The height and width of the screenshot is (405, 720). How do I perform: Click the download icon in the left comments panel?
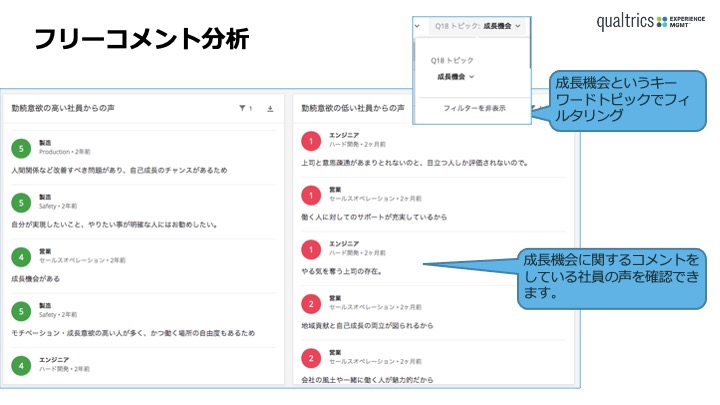[270, 107]
